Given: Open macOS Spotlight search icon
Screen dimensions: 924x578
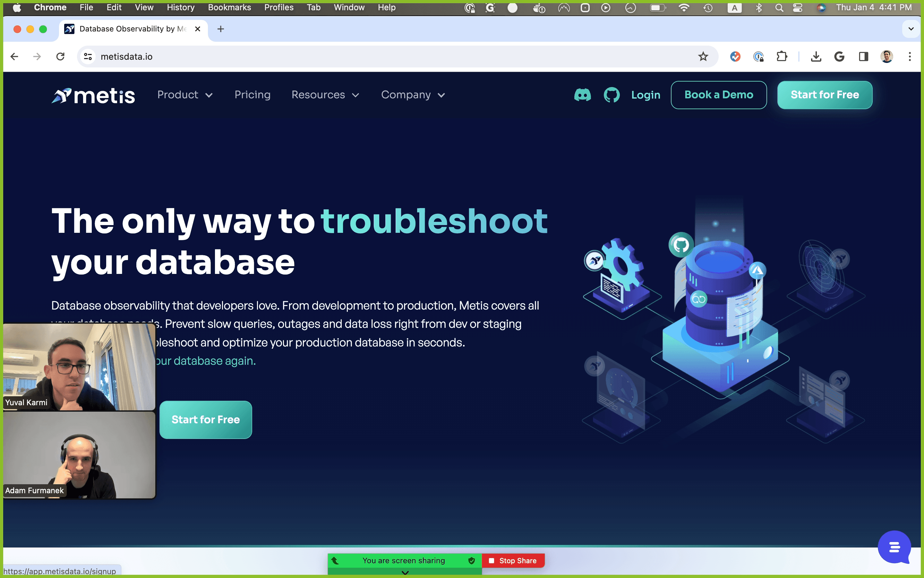Looking at the screenshot, I should [779, 8].
